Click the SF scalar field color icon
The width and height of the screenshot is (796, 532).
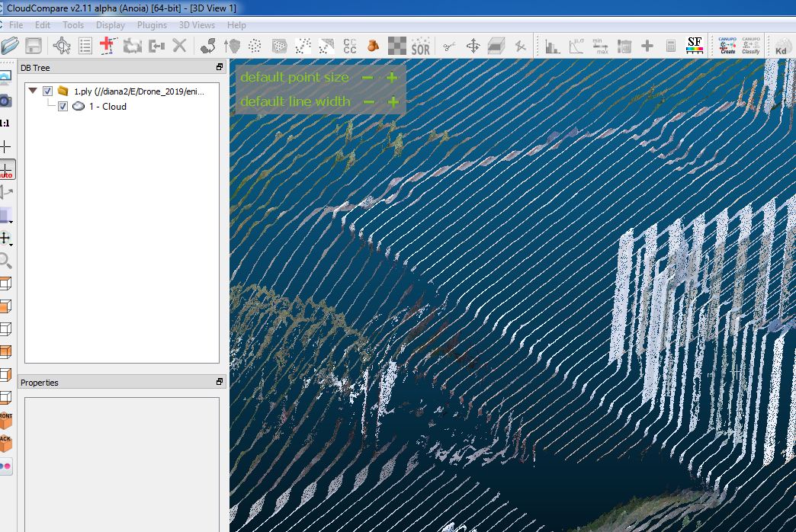(694, 46)
